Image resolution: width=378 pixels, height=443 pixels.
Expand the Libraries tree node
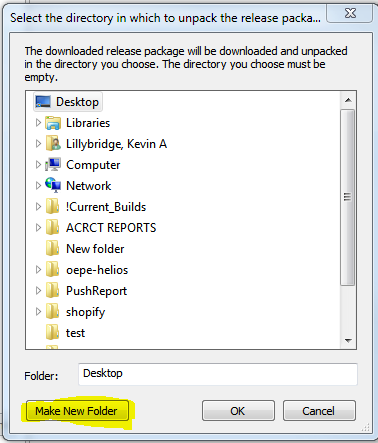[38, 123]
